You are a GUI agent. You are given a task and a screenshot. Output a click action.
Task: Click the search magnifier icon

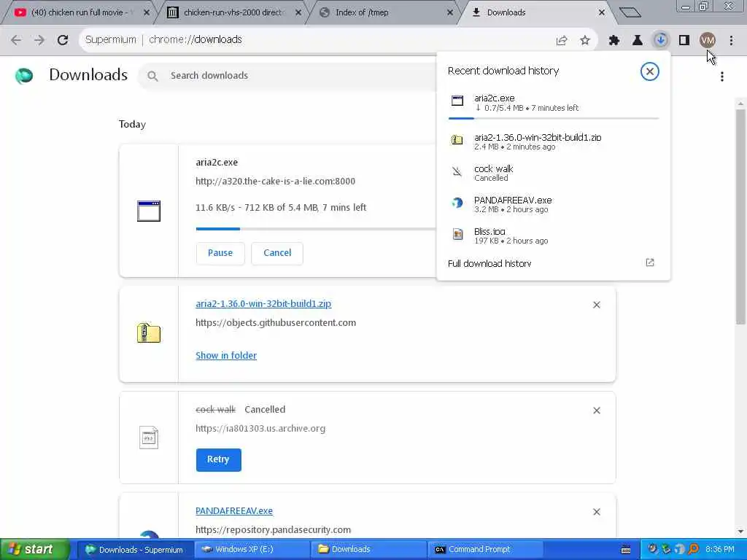152,76
